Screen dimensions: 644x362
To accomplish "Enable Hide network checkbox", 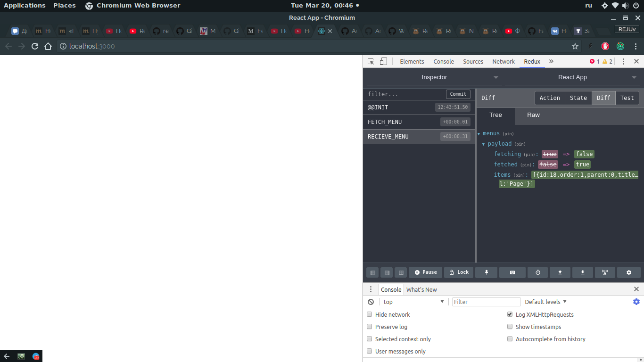I will [x=370, y=314].
